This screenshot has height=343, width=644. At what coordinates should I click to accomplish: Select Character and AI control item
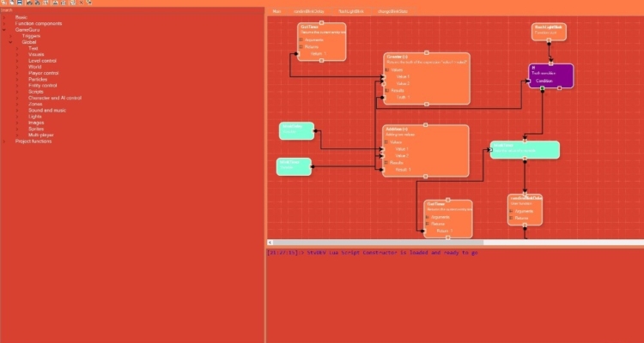(x=55, y=98)
